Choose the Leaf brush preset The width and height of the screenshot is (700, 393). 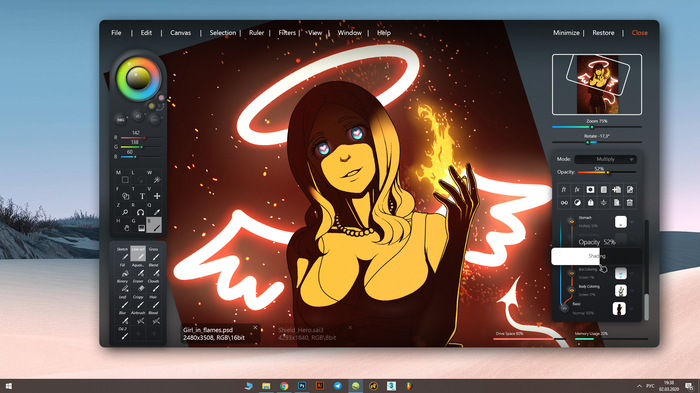tap(123, 302)
